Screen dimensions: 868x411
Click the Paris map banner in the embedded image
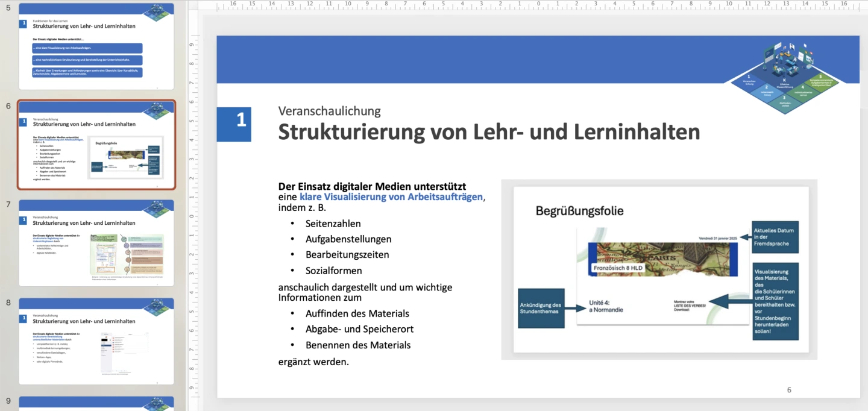(x=663, y=259)
